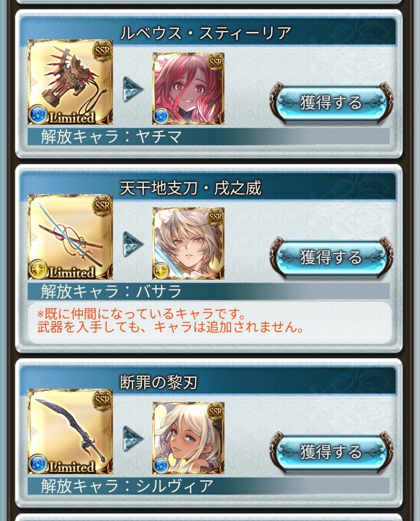The height and width of the screenshot is (521, 420).
Task: Tap the 解放キャラ:ヤチマ label bar
Action: [x=208, y=136]
